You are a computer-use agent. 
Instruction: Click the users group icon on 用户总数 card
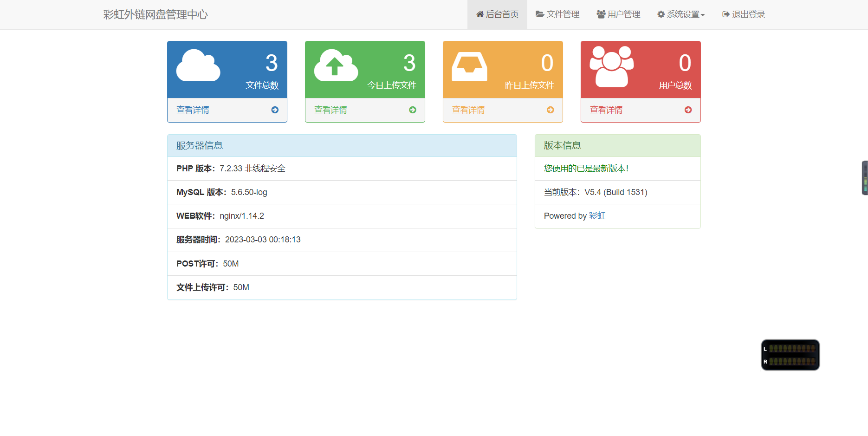[610, 66]
